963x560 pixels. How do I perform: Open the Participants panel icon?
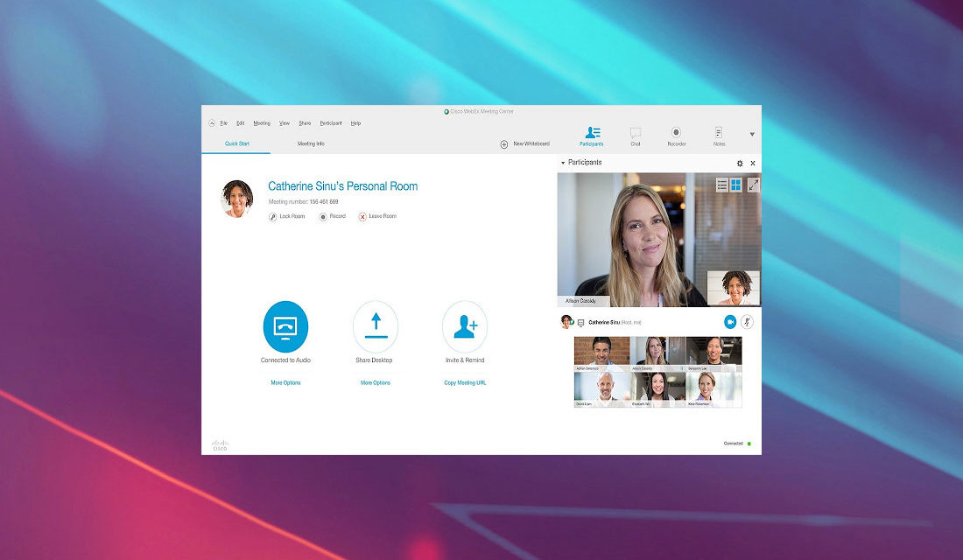(592, 132)
